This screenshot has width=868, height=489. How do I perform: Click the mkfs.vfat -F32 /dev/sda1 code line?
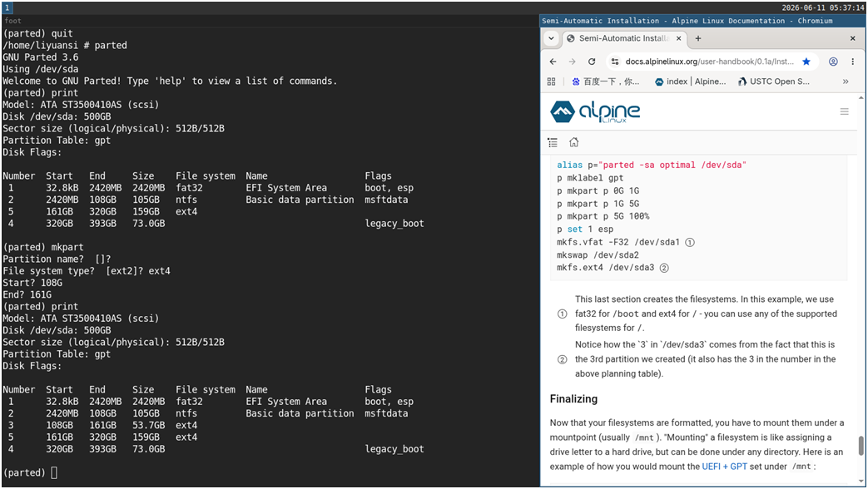pyautogui.click(x=618, y=242)
